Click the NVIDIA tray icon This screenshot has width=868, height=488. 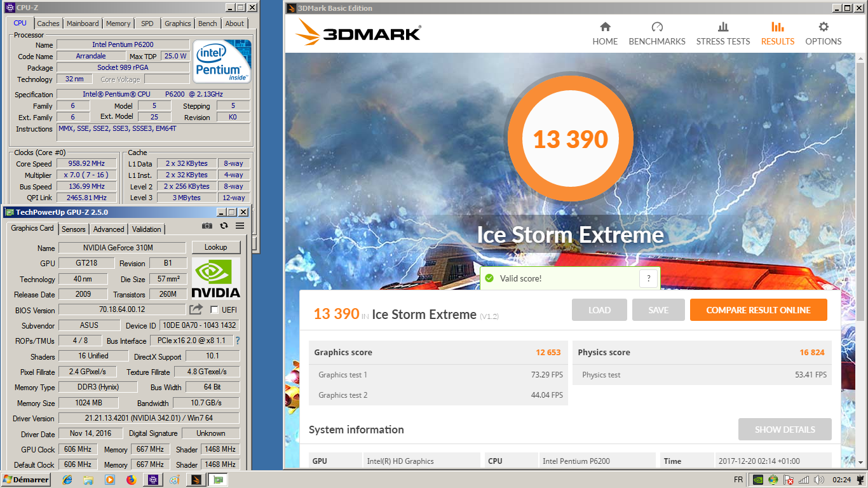(x=757, y=480)
